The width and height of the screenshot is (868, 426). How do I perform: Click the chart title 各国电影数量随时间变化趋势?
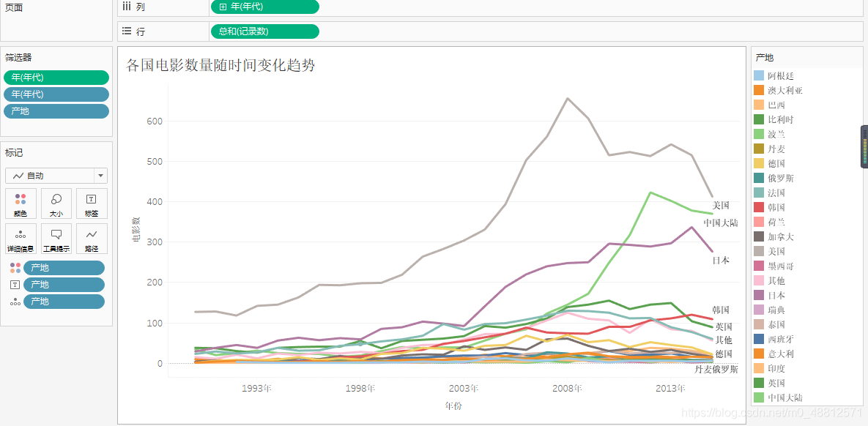click(x=220, y=66)
